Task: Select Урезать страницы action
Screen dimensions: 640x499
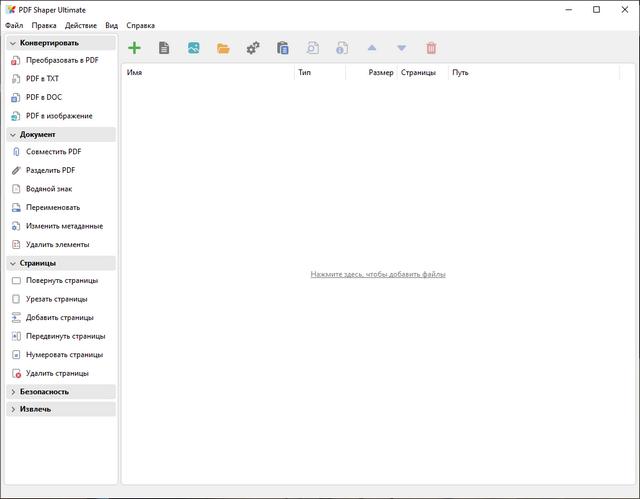Action: 57,299
